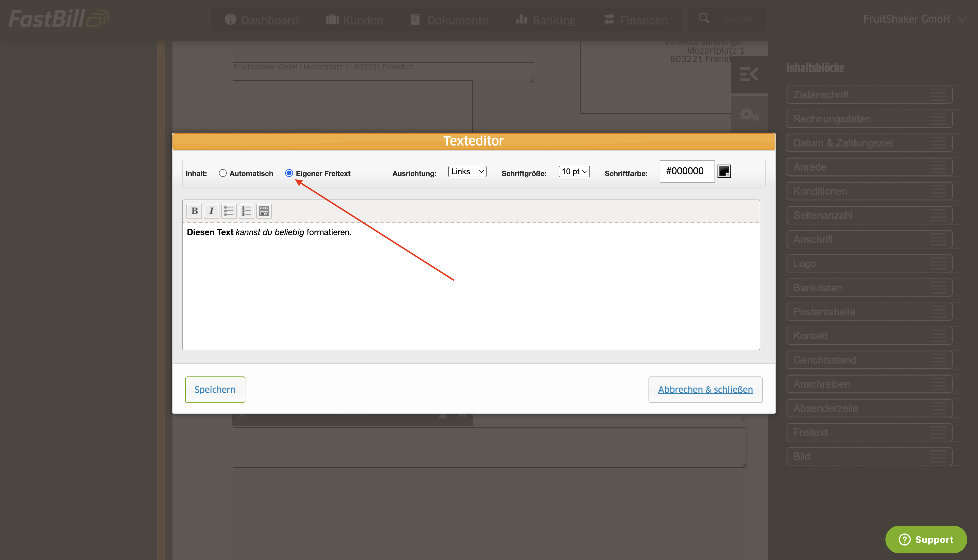Image resolution: width=978 pixels, height=560 pixels.
Task: Click the Suchen search field
Action: 740,18
